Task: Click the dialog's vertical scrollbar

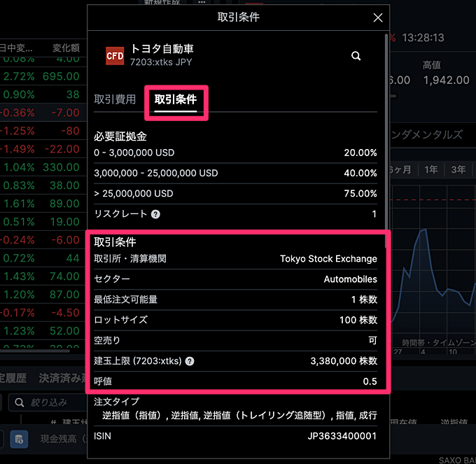Action: (x=386, y=141)
